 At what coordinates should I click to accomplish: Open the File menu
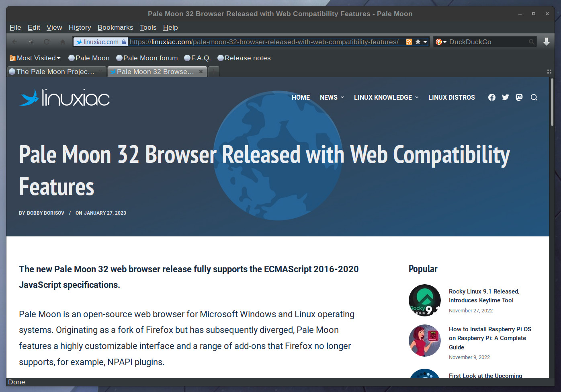[x=15, y=27]
